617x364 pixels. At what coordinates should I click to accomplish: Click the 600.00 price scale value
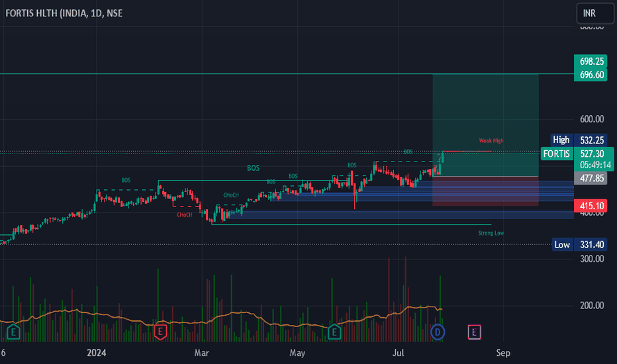click(x=591, y=119)
